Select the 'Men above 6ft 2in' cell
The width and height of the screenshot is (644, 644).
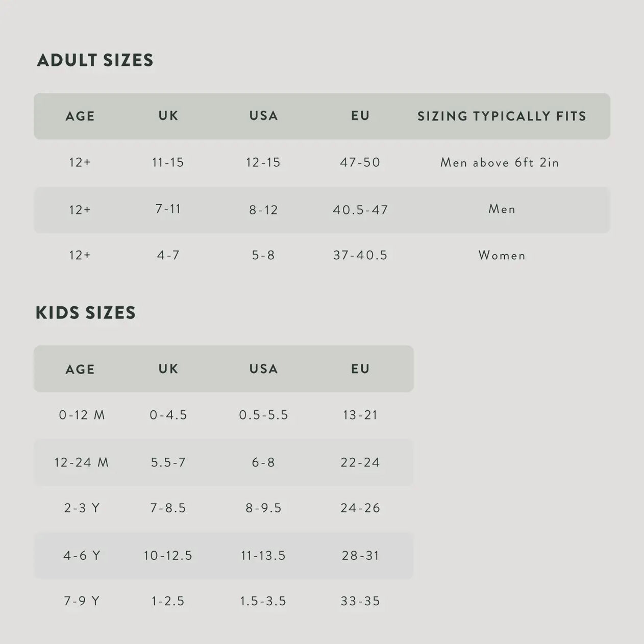coord(500,163)
